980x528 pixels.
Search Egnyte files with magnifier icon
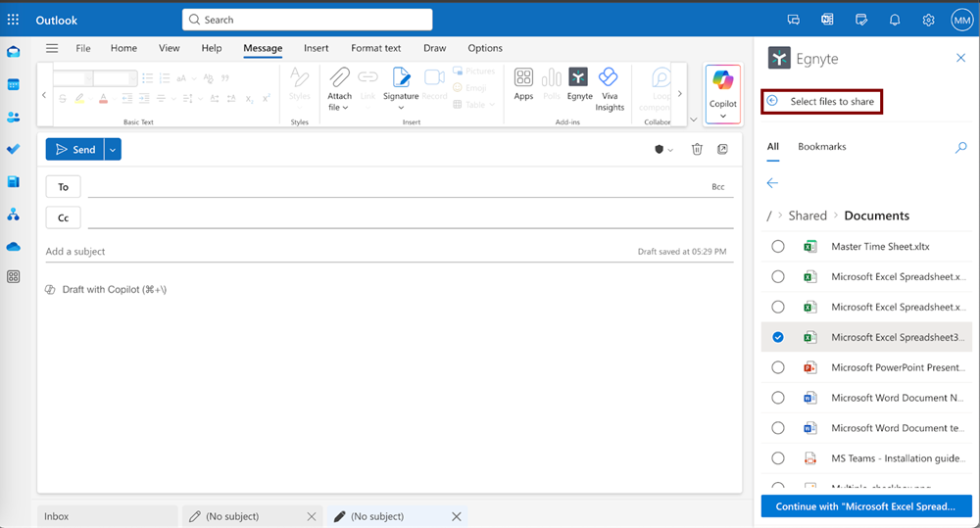(x=960, y=147)
